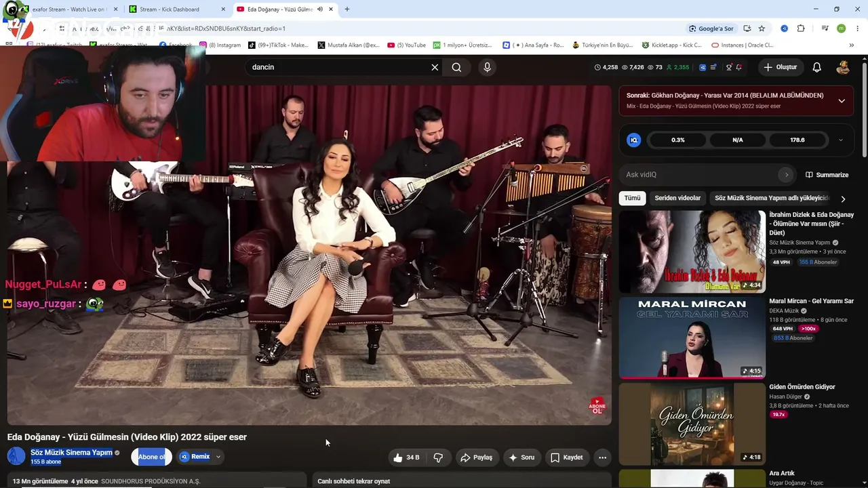Open TikTok bookmark

[x=277, y=45]
